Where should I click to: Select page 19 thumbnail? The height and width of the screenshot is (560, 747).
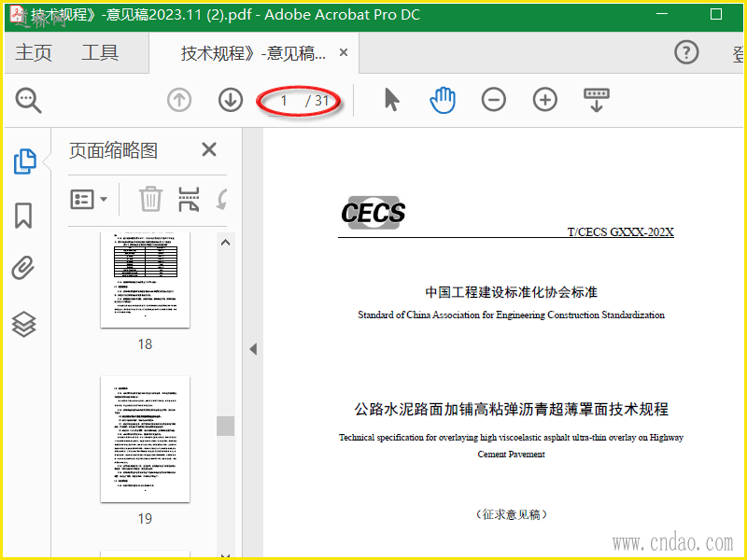pyautogui.click(x=145, y=439)
